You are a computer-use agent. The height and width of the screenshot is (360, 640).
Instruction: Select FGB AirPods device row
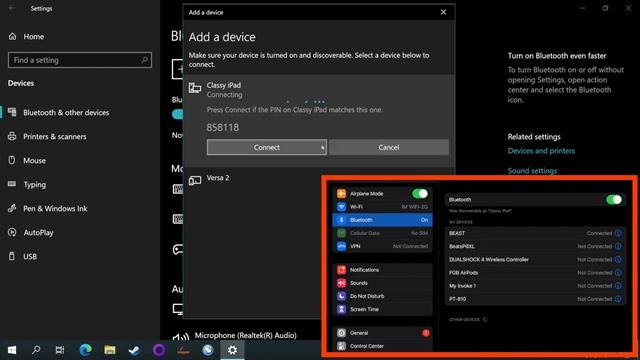point(535,272)
